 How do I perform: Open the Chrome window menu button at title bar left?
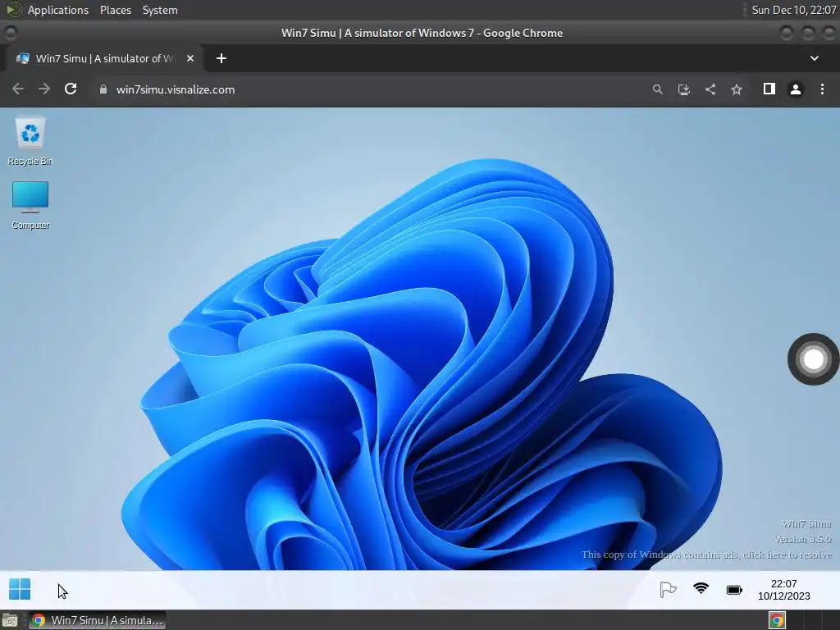[10, 33]
